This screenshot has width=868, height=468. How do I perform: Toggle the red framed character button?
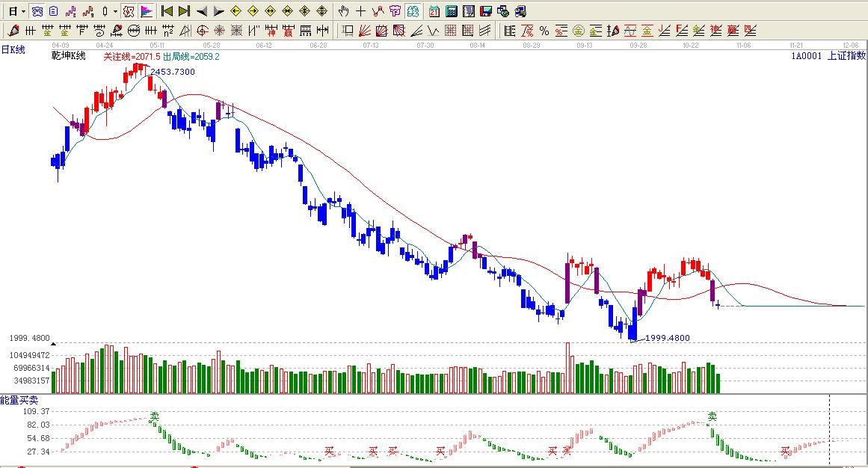(x=128, y=11)
